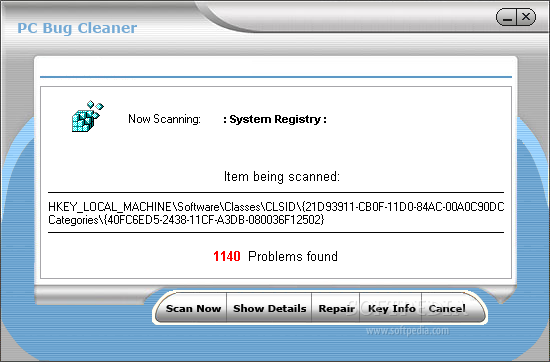The height and width of the screenshot is (362, 550).
Task: Click the red 1140 problem count
Action: 227,256
